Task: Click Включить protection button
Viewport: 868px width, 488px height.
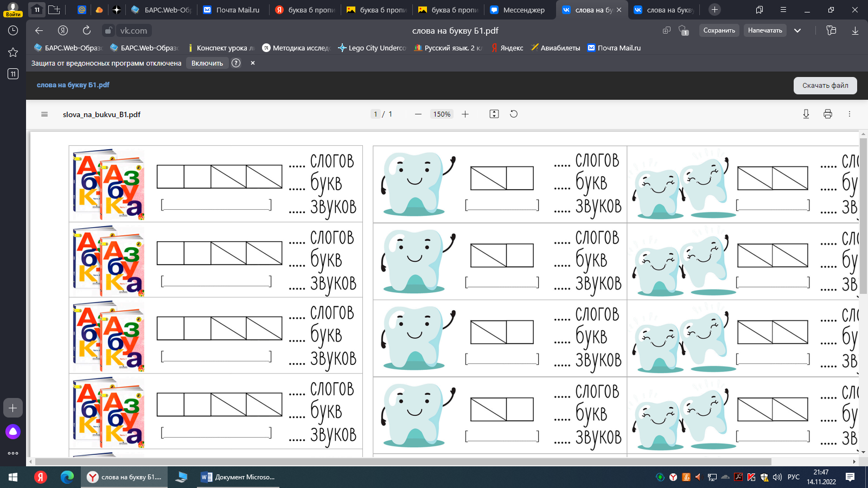Action: [207, 63]
